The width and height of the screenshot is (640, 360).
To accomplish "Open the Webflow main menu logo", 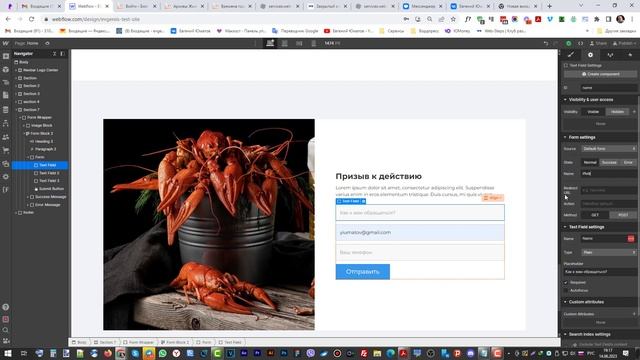I will [5, 43].
